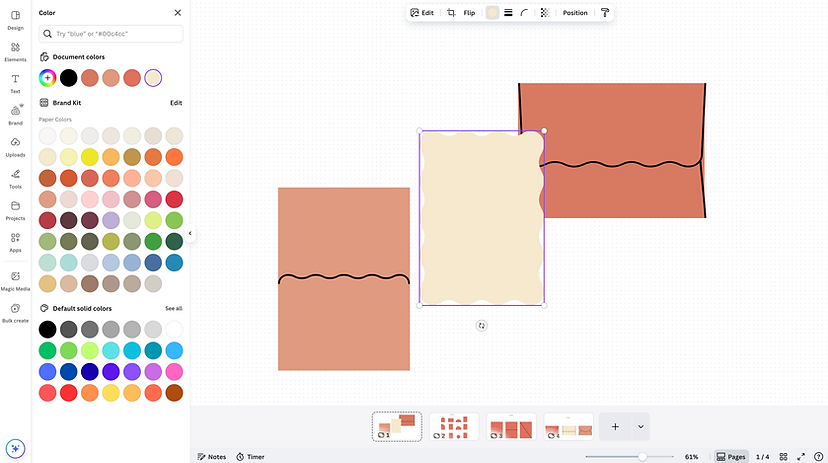The width and height of the screenshot is (828, 463).
Task: Pick the bright yellow Brand Kit swatch
Action: click(90, 157)
